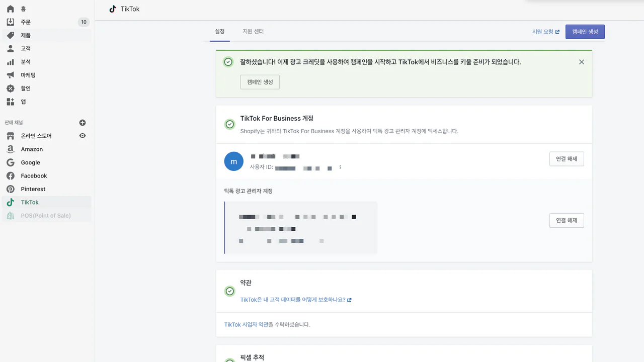Open the Facebook channel icon
Image resolution: width=644 pixels, height=362 pixels.
click(11, 176)
